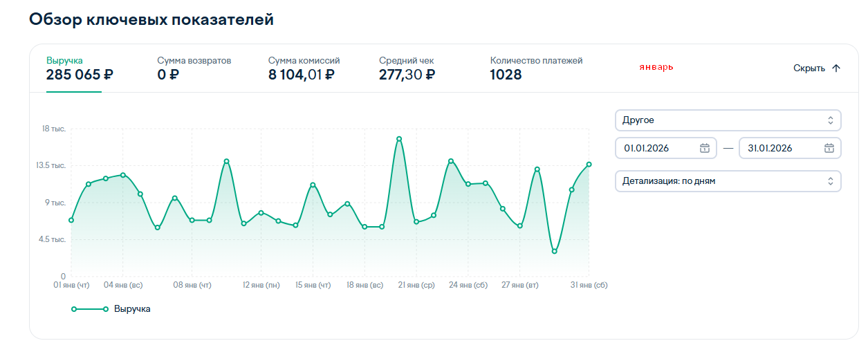Open Детализация: по дням dropdown

pyautogui.click(x=728, y=181)
